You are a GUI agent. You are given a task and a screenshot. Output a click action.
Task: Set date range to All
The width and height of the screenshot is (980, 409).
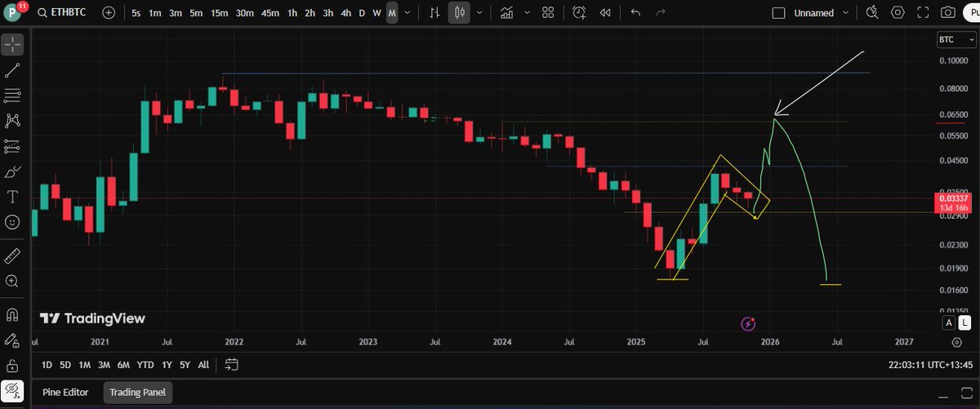[203, 364]
